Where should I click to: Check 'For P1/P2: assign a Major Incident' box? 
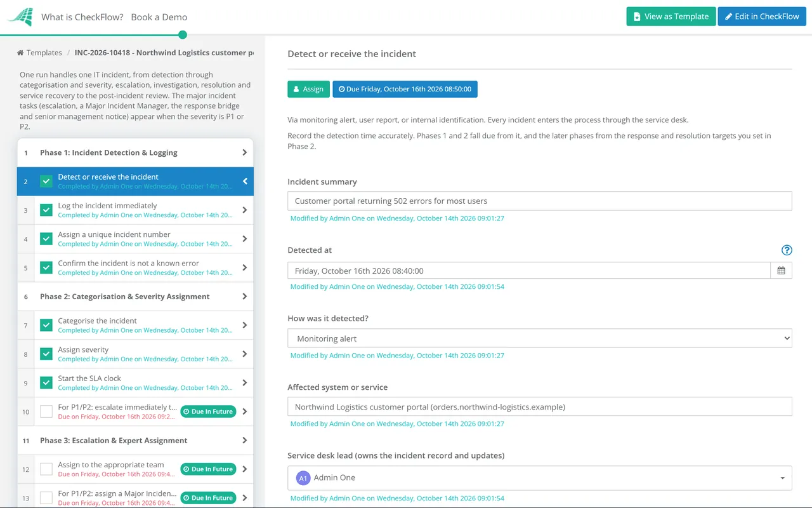pyautogui.click(x=46, y=498)
